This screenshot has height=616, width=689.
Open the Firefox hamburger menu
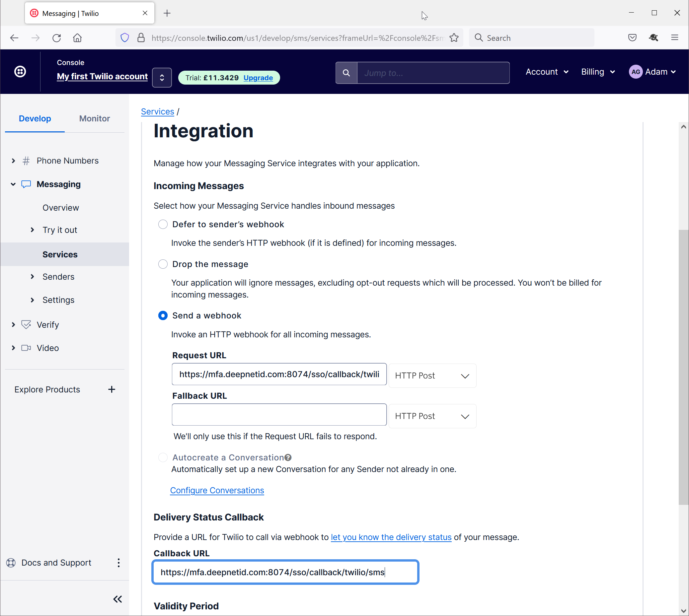tap(674, 38)
